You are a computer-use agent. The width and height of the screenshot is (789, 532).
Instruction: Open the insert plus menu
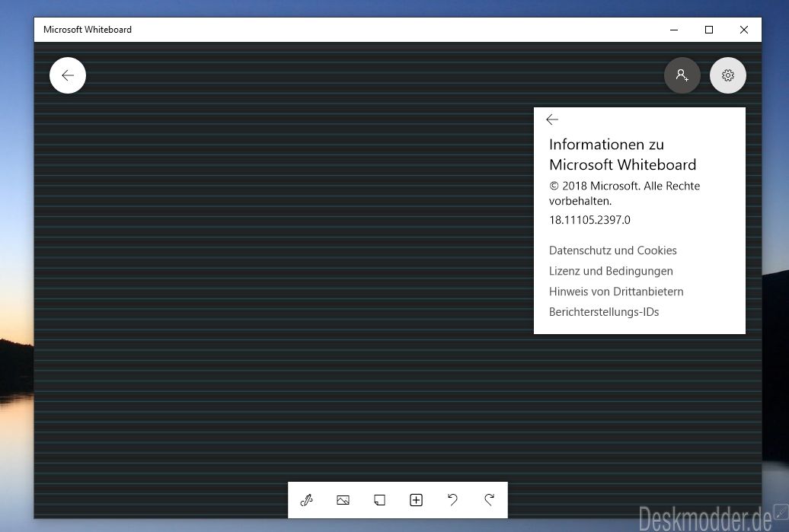click(416, 500)
